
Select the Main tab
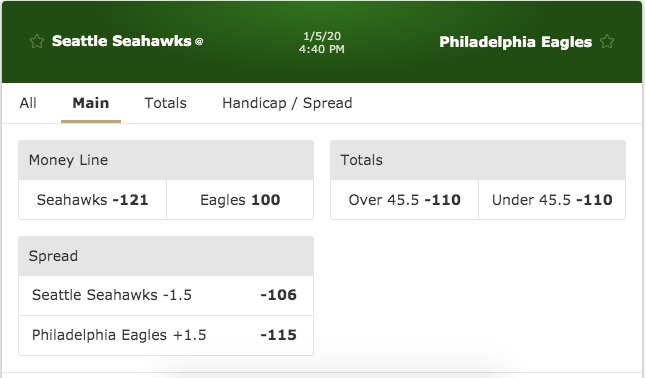click(91, 103)
